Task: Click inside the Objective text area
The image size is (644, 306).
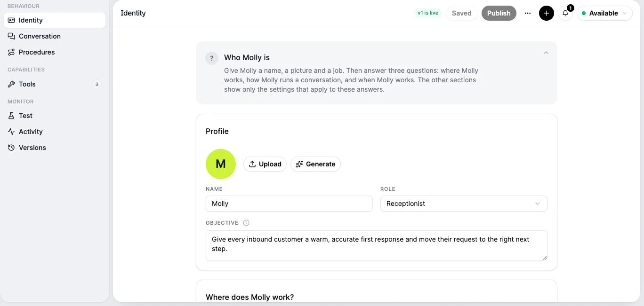Action: coord(377,245)
